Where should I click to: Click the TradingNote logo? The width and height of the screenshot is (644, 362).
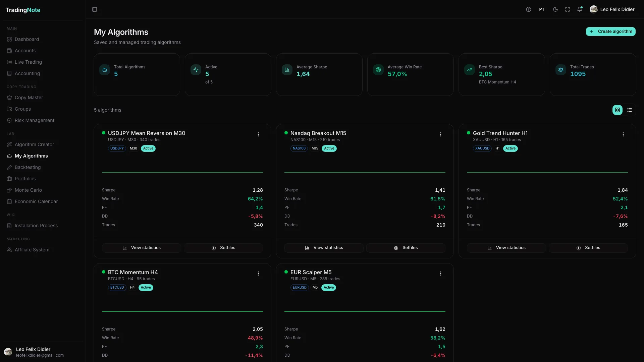pyautogui.click(x=23, y=10)
